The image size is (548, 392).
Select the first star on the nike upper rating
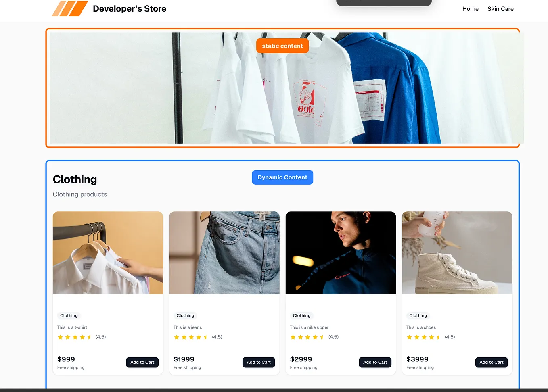pyautogui.click(x=293, y=337)
